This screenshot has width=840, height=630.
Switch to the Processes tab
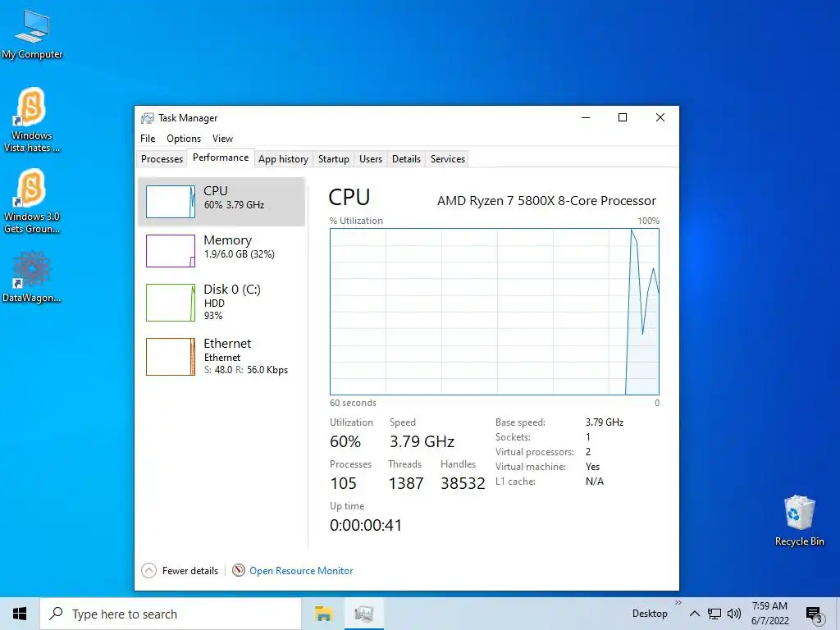point(162,159)
